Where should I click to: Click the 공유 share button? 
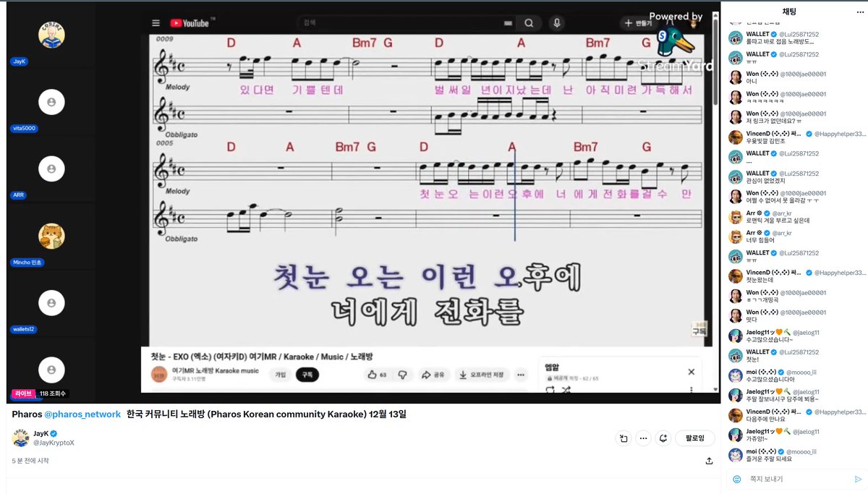[x=433, y=375]
